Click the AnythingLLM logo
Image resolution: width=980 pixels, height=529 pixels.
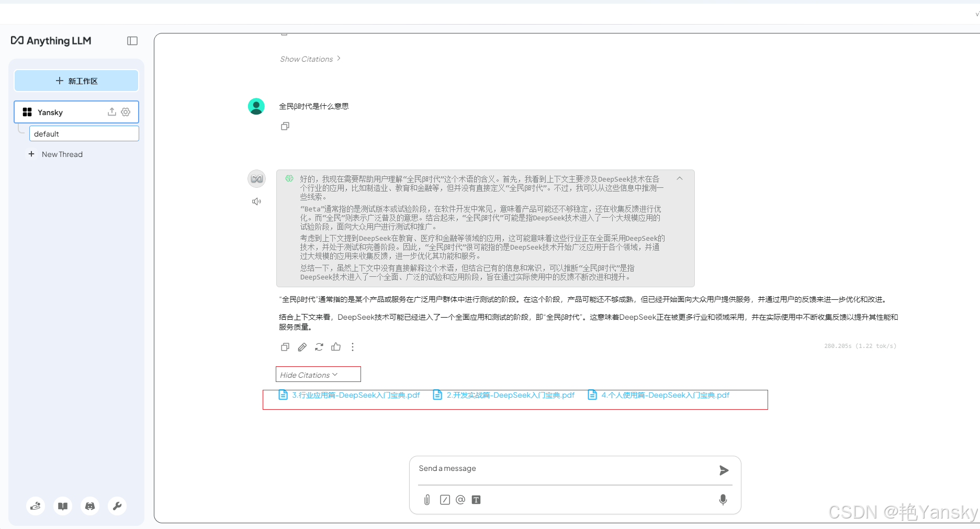[51, 41]
